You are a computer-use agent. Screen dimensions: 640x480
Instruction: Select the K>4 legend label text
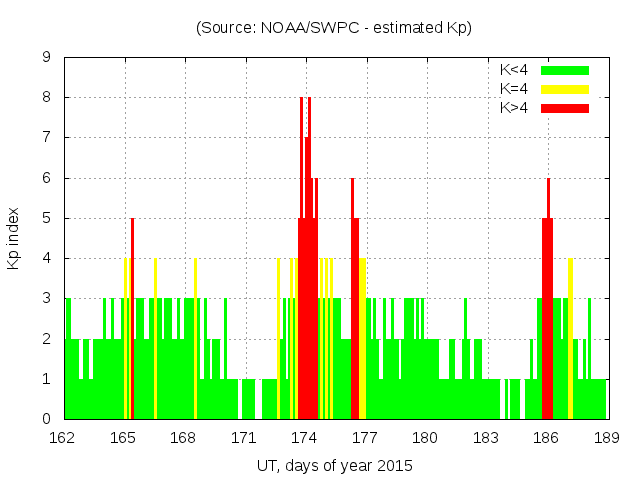click(x=516, y=107)
